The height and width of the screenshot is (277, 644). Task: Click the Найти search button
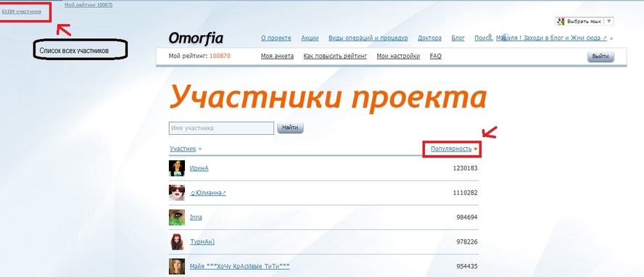click(x=290, y=128)
